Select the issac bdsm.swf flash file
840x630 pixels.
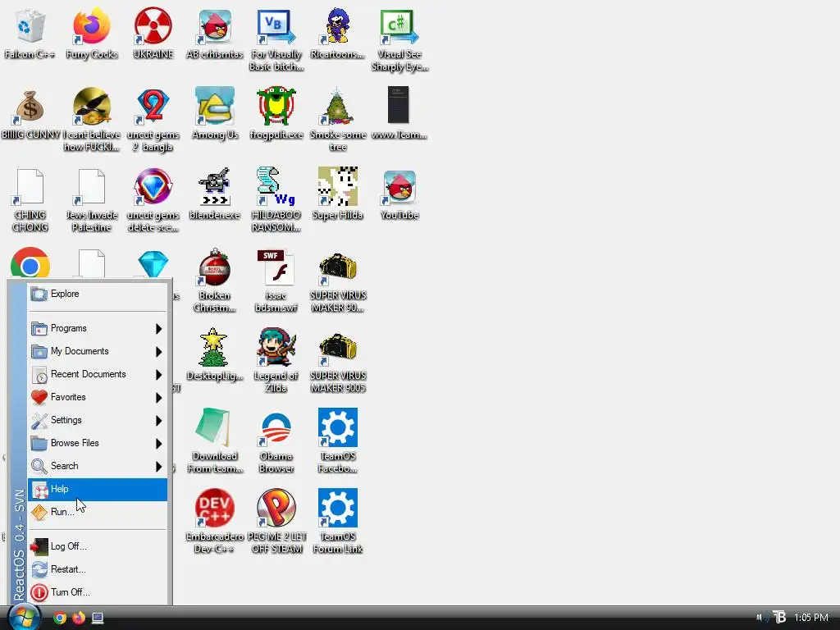[276, 267]
